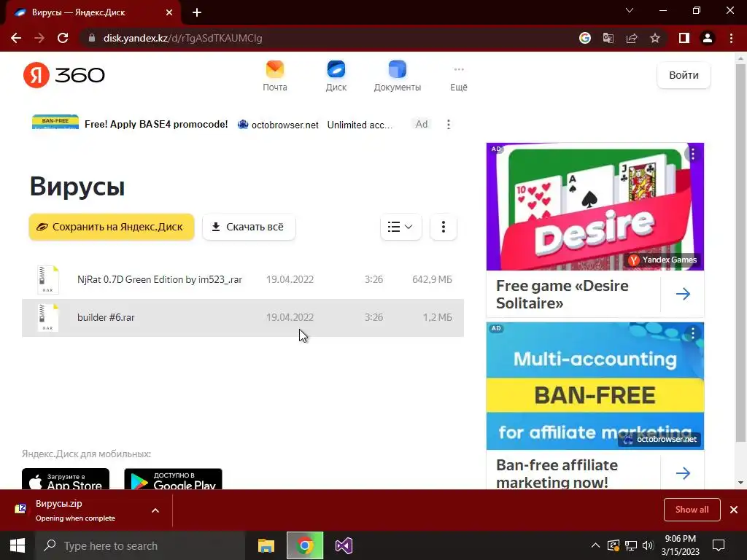This screenshot has width=747, height=560.
Task: Click Вирусы.zip download item
Action: pos(76,510)
